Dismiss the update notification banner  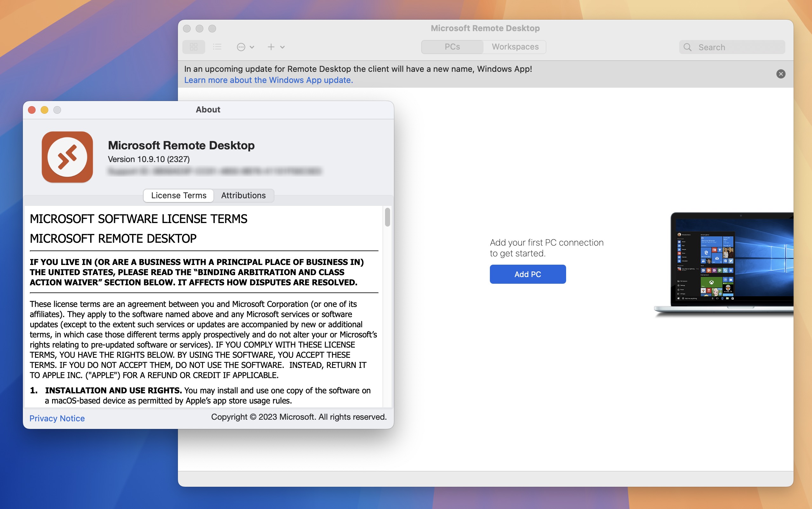(781, 74)
